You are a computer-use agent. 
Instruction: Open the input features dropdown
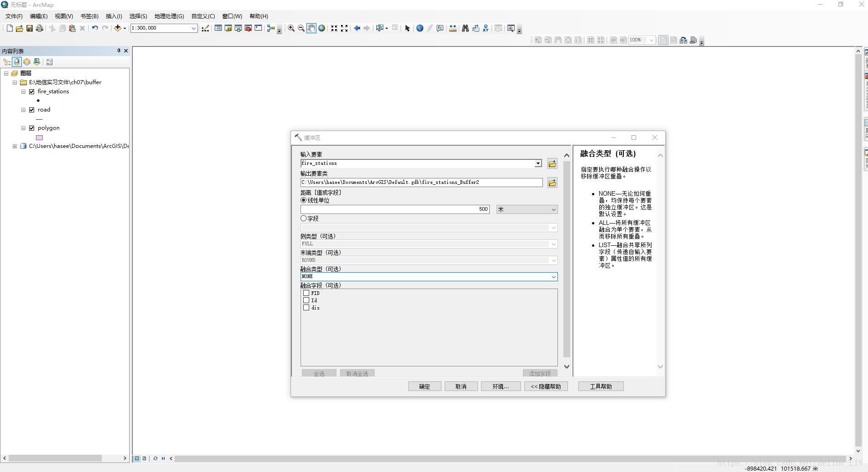[538, 163]
